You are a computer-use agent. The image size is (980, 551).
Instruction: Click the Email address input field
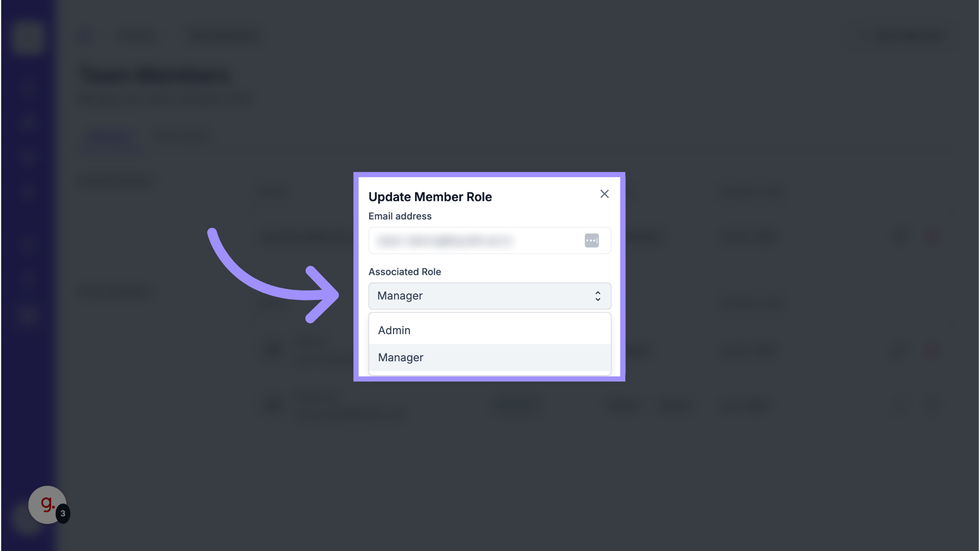click(x=475, y=240)
